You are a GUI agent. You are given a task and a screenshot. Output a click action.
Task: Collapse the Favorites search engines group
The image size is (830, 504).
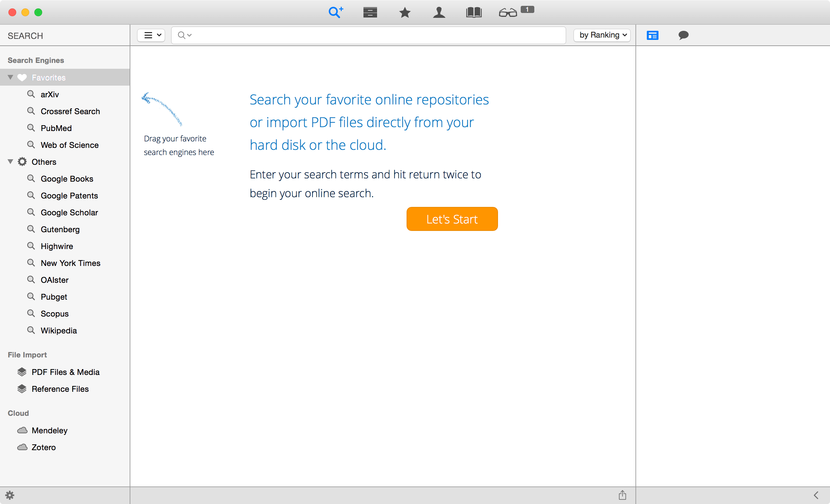(10, 78)
